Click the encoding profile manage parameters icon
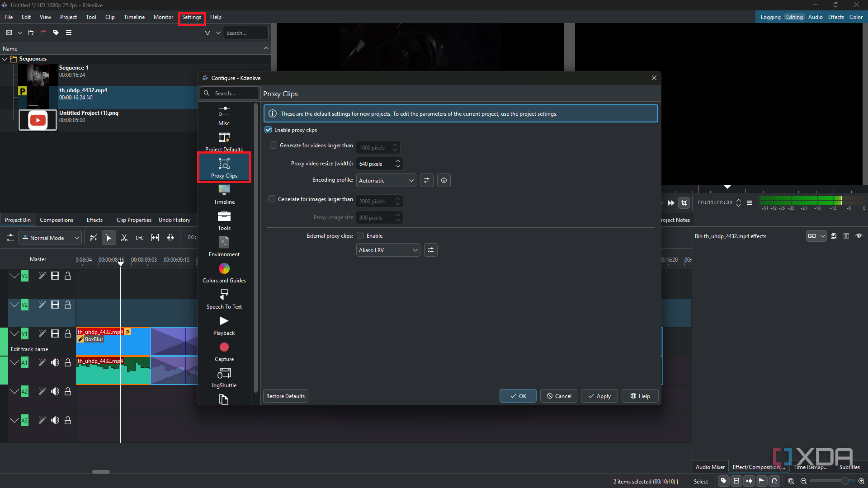 click(427, 180)
